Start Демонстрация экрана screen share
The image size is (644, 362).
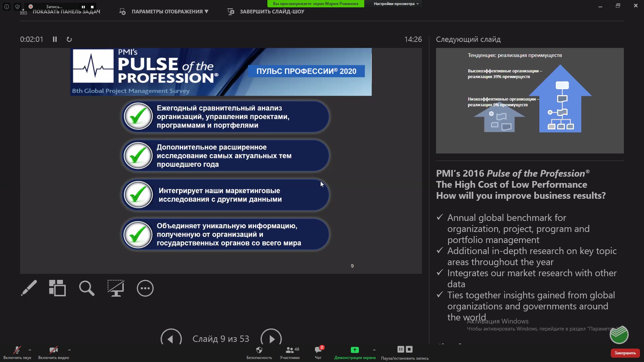[x=355, y=353]
